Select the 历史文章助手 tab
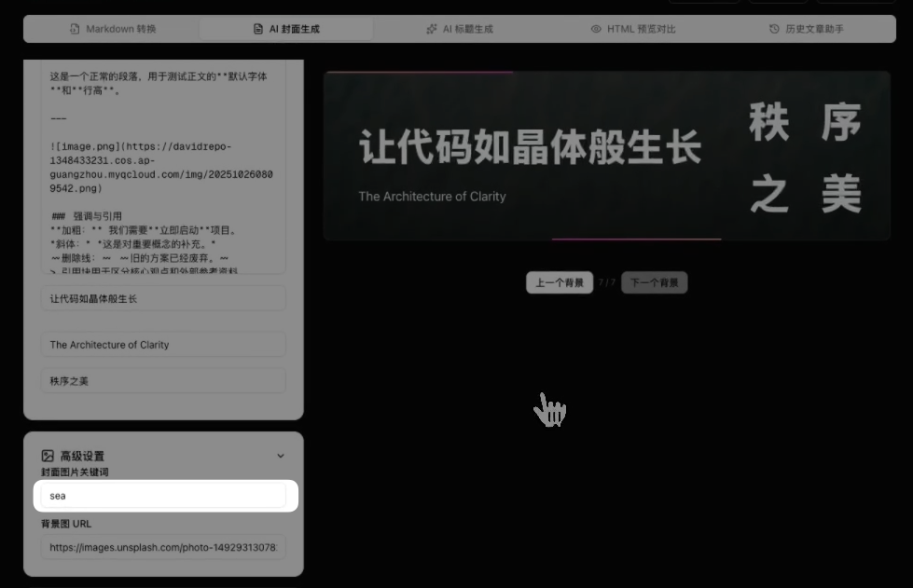The image size is (913, 588). coord(807,29)
